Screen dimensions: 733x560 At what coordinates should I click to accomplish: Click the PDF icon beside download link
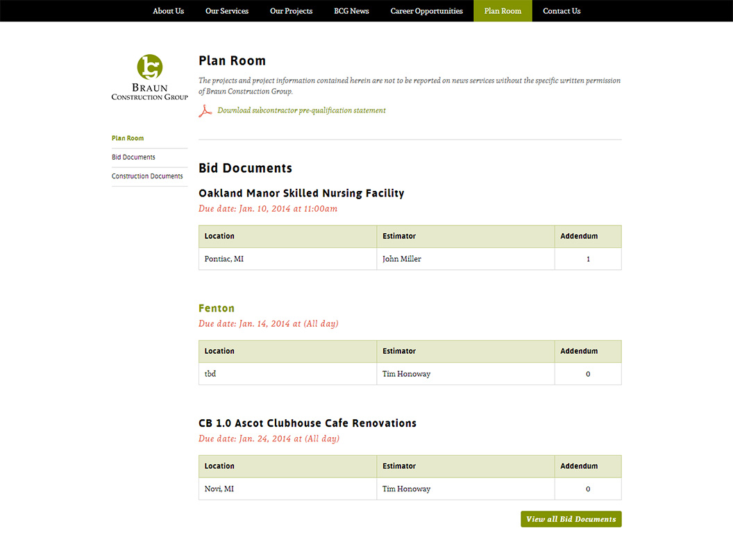pyautogui.click(x=205, y=111)
